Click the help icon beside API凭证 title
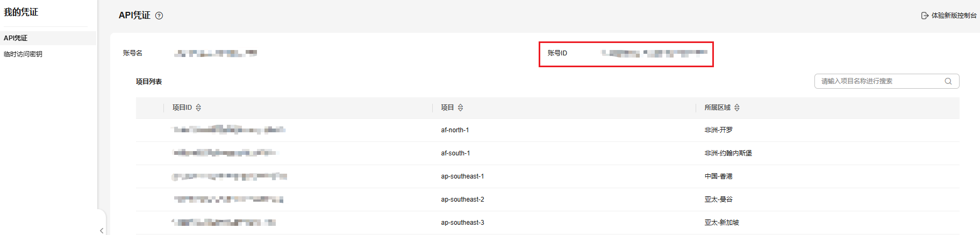 pyautogui.click(x=159, y=16)
